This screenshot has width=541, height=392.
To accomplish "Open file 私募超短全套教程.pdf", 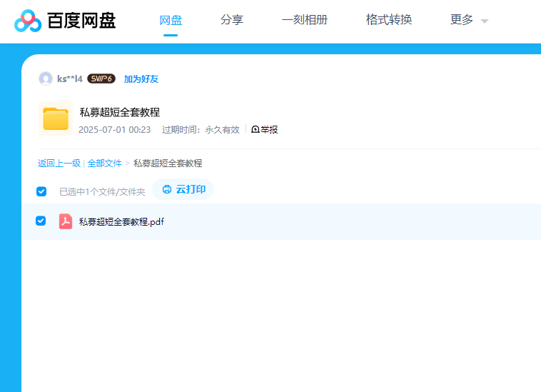I will 121,221.
